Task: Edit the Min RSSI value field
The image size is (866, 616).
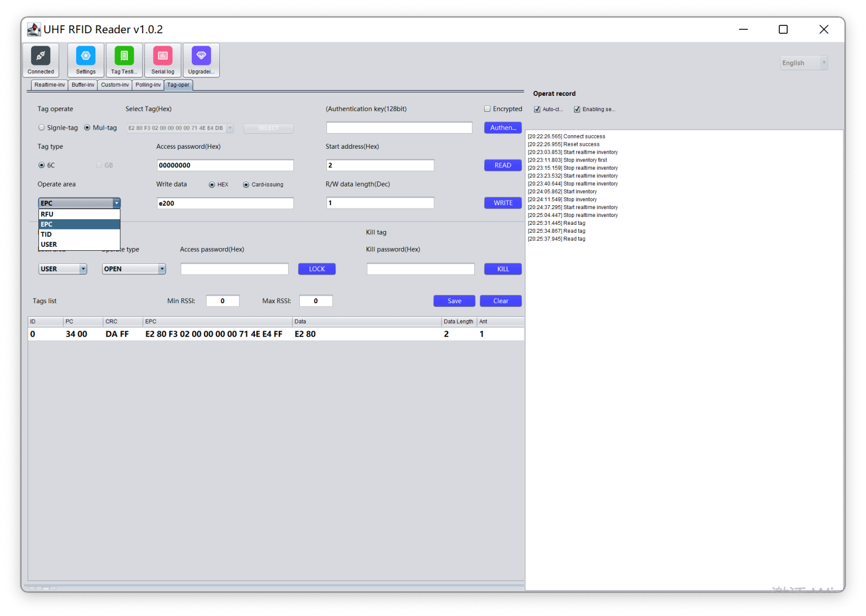Action: (x=222, y=300)
